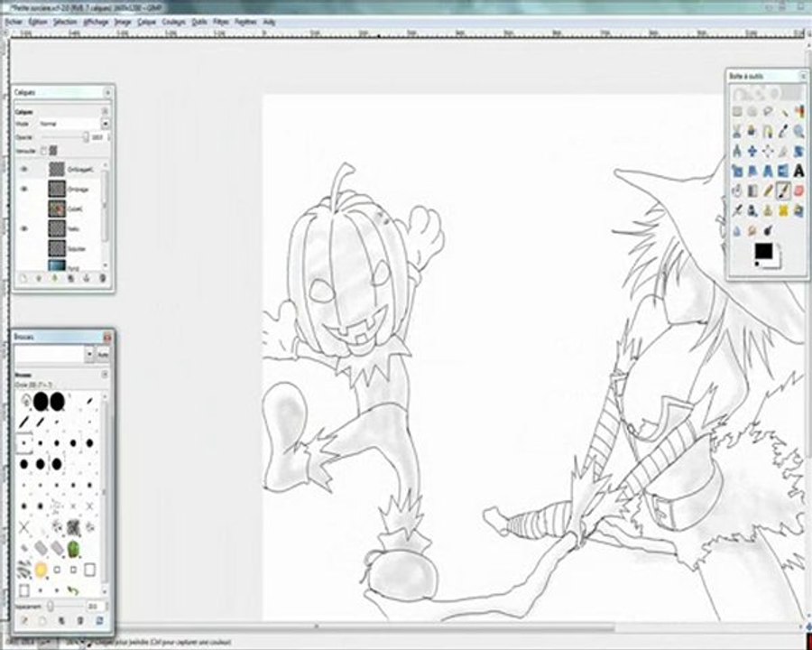Select the Fuzzy Select wand tool
The height and width of the screenshot is (650, 812).
click(783, 111)
